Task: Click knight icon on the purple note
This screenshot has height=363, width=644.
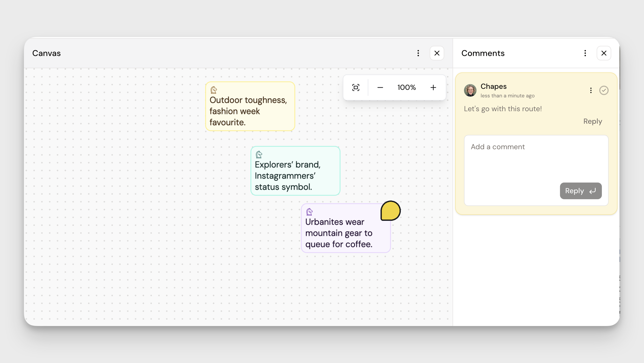Action: 309,212
